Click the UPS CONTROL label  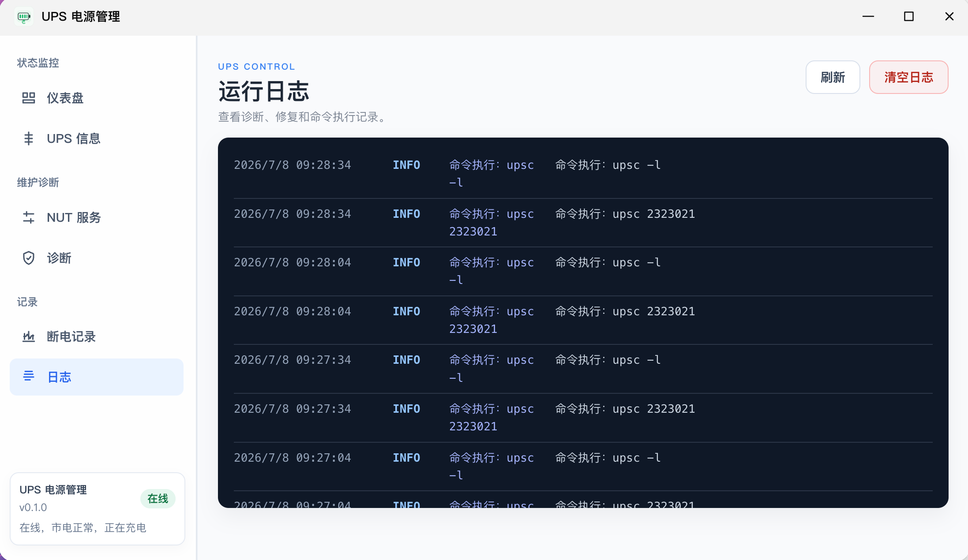[x=256, y=67]
